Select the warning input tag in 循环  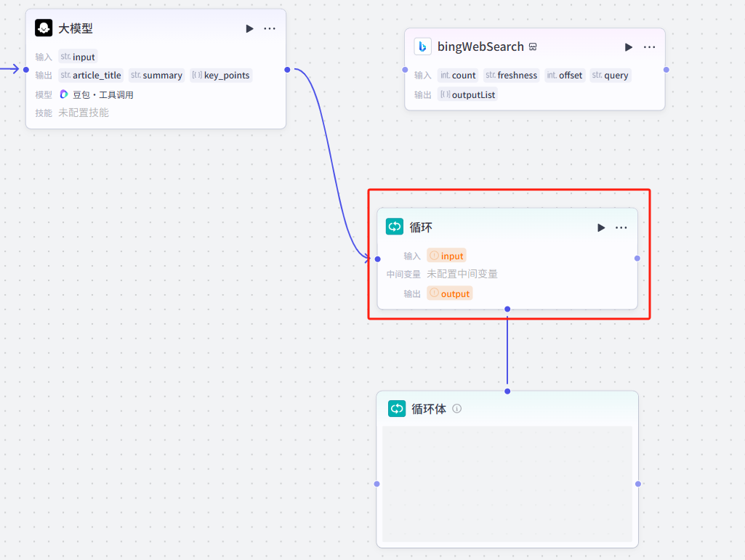click(x=446, y=256)
